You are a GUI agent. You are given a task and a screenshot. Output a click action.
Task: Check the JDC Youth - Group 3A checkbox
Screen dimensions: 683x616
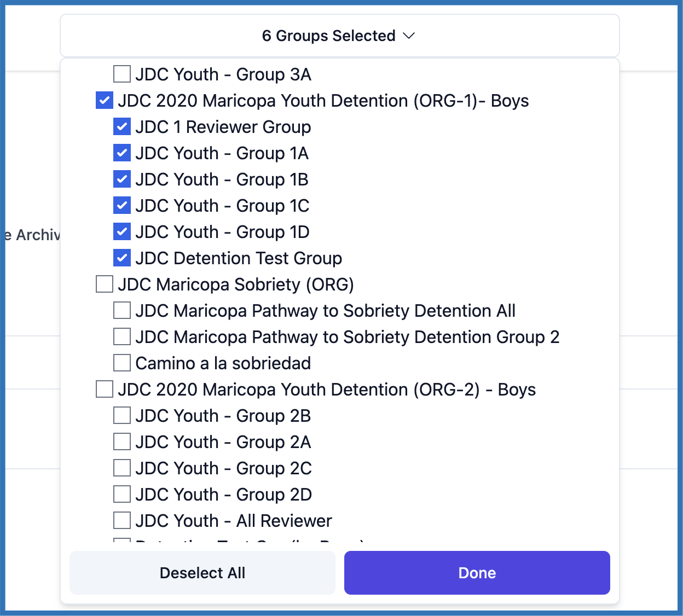[x=122, y=74]
